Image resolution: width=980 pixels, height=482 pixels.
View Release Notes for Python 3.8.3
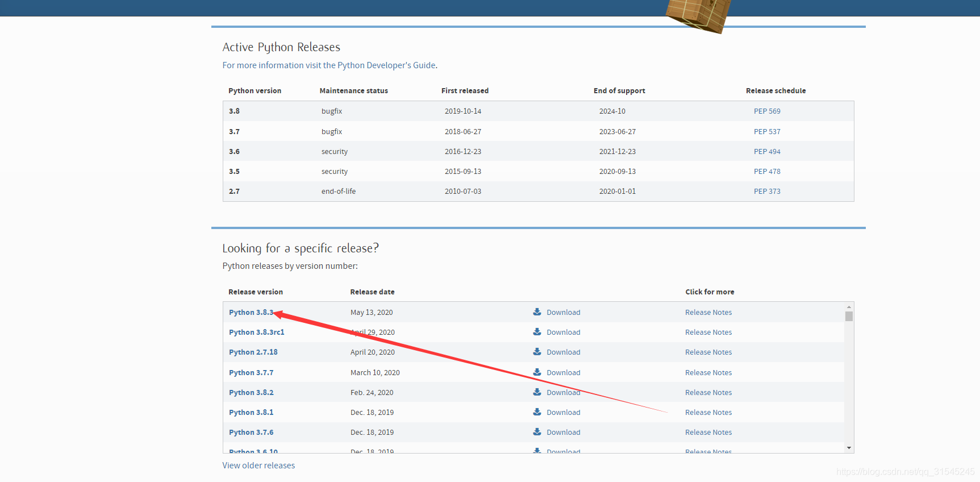coord(708,313)
